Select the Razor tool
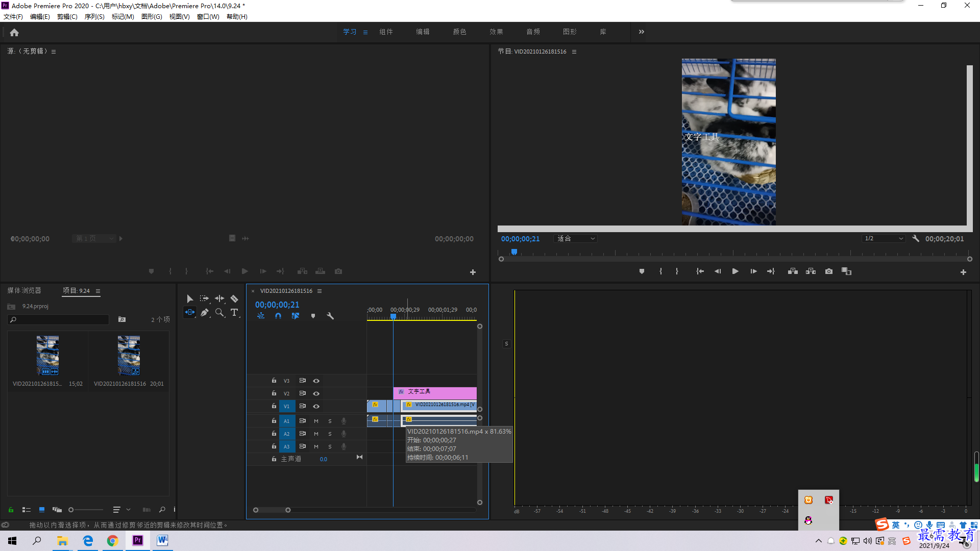 pos(234,298)
